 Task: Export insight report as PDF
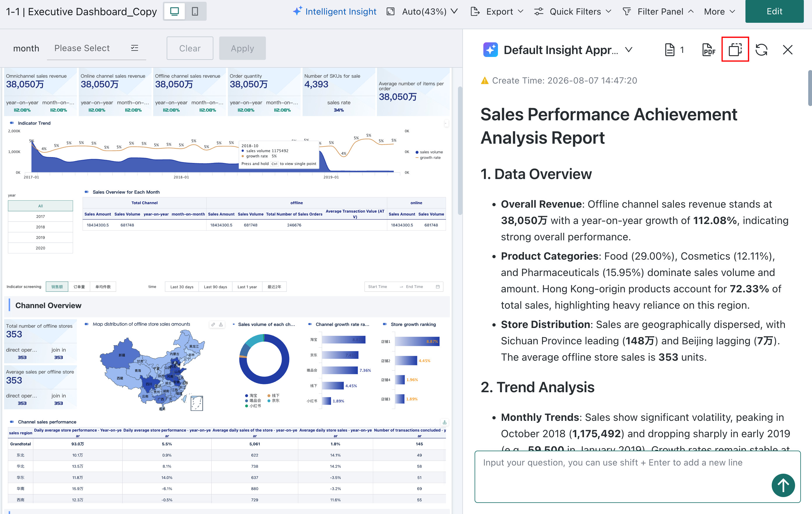pyautogui.click(x=708, y=50)
